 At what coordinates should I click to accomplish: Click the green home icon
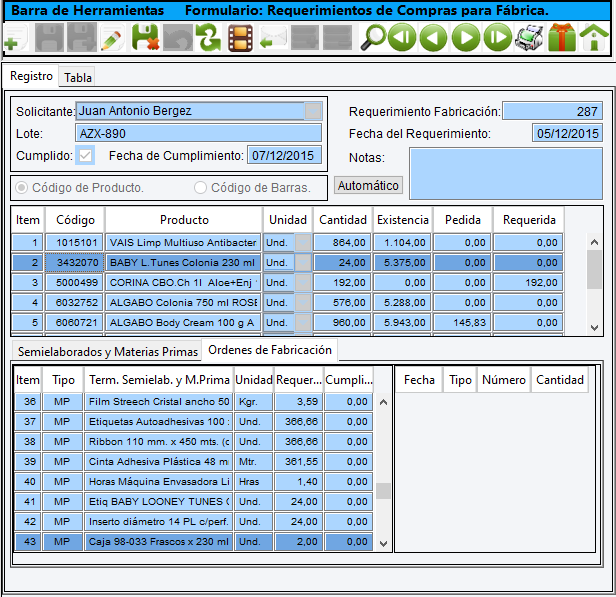(594, 38)
